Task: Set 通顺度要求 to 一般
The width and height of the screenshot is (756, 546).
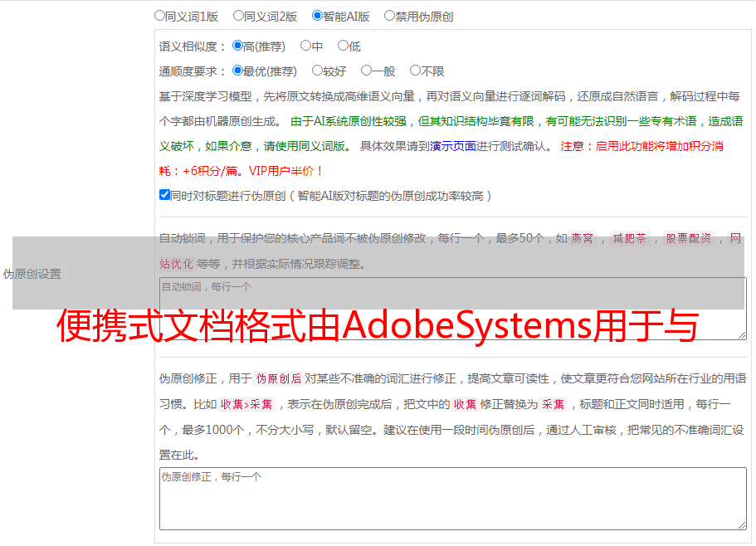Action: click(x=367, y=71)
